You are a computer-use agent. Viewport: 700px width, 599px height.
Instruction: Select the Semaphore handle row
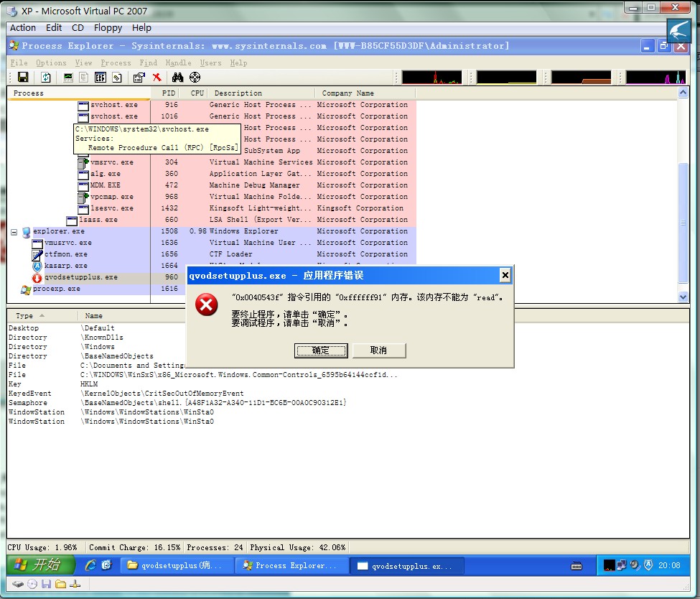347,403
